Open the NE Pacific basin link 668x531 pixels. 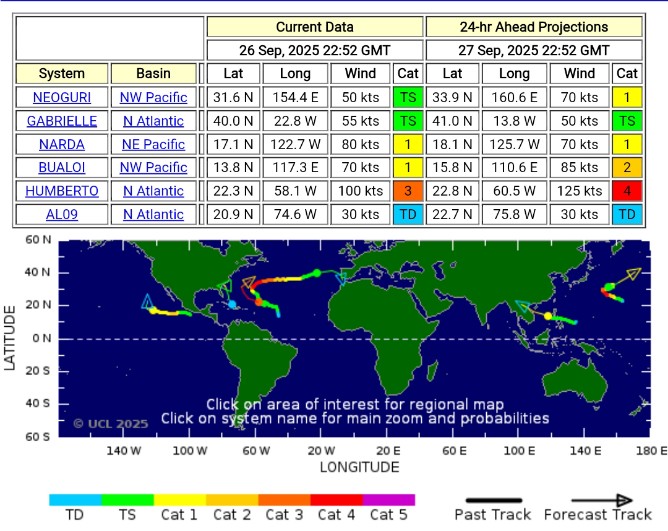point(153,144)
